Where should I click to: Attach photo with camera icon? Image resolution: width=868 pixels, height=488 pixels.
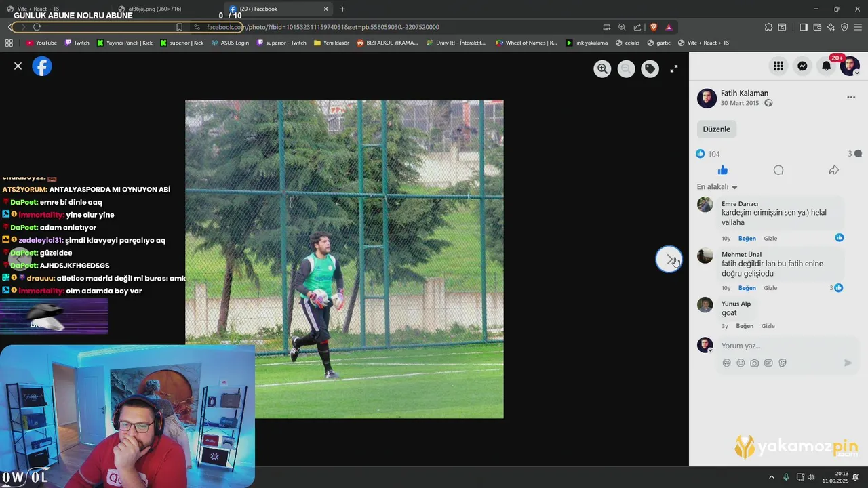[754, 363]
